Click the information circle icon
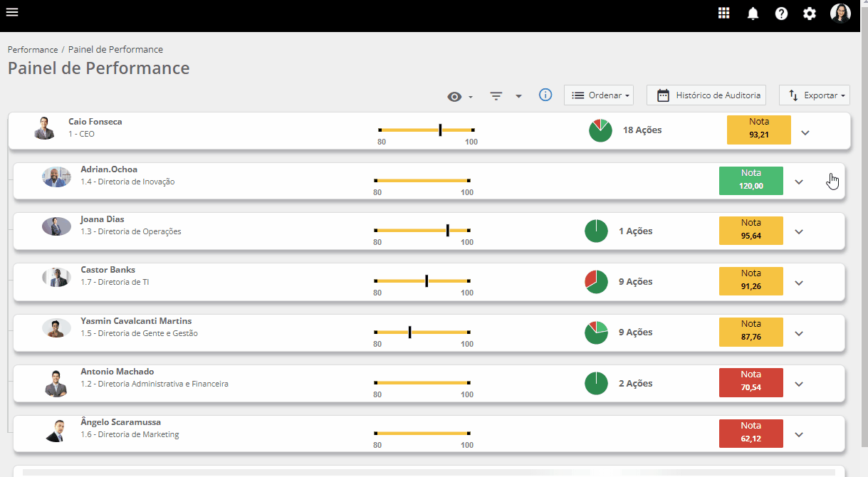The height and width of the screenshot is (477, 868). pyautogui.click(x=545, y=95)
